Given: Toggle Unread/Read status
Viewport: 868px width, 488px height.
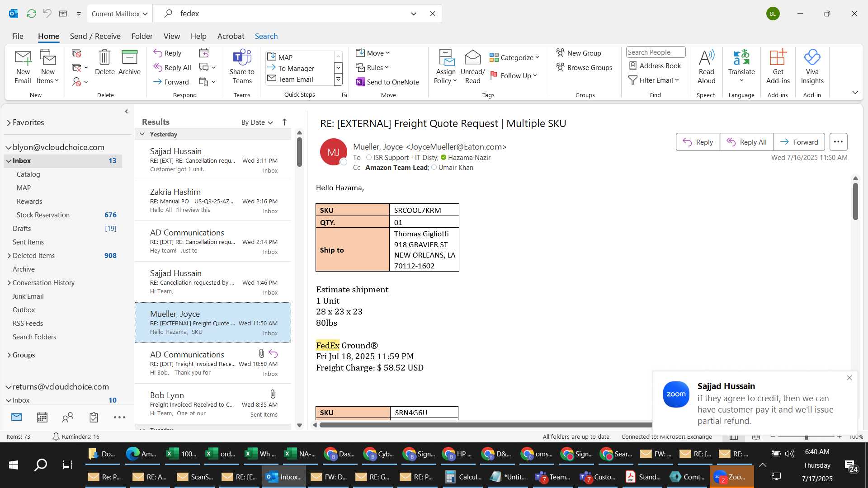Looking at the screenshot, I should click(472, 67).
